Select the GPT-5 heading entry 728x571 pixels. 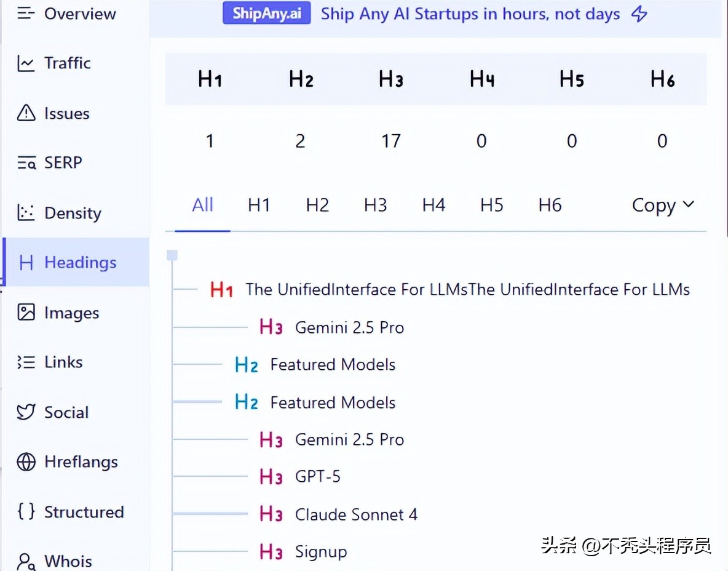click(317, 477)
